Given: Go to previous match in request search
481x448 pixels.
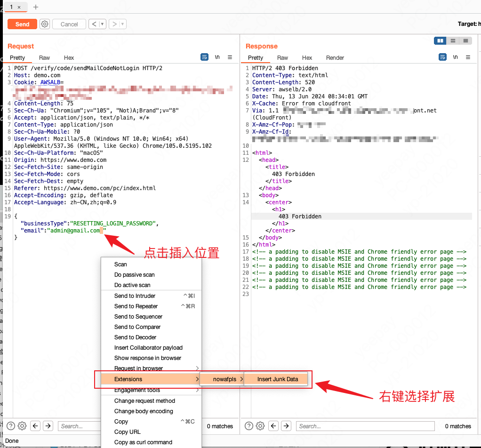Looking at the screenshot, I should (x=35, y=426).
